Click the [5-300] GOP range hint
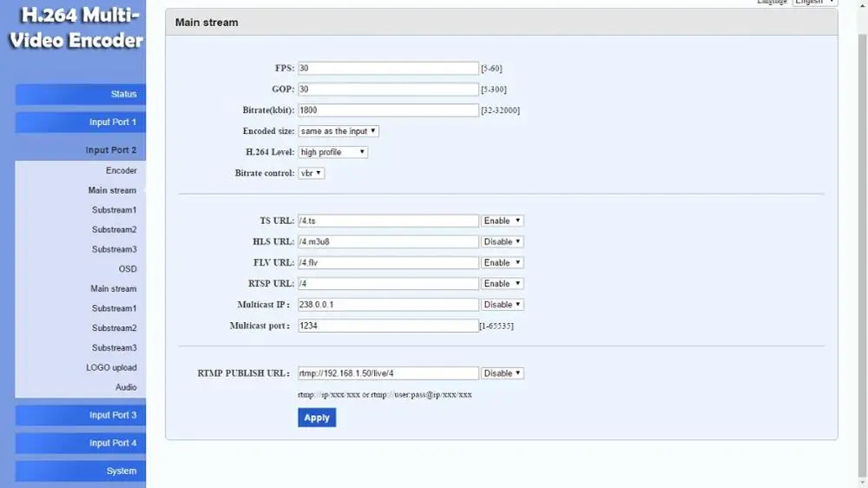 click(x=494, y=89)
